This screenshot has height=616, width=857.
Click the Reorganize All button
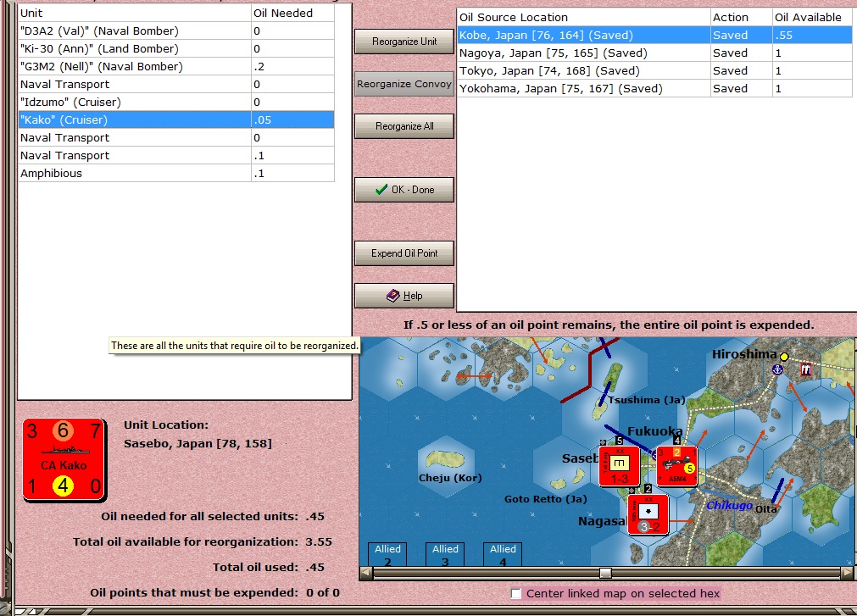tap(404, 126)
